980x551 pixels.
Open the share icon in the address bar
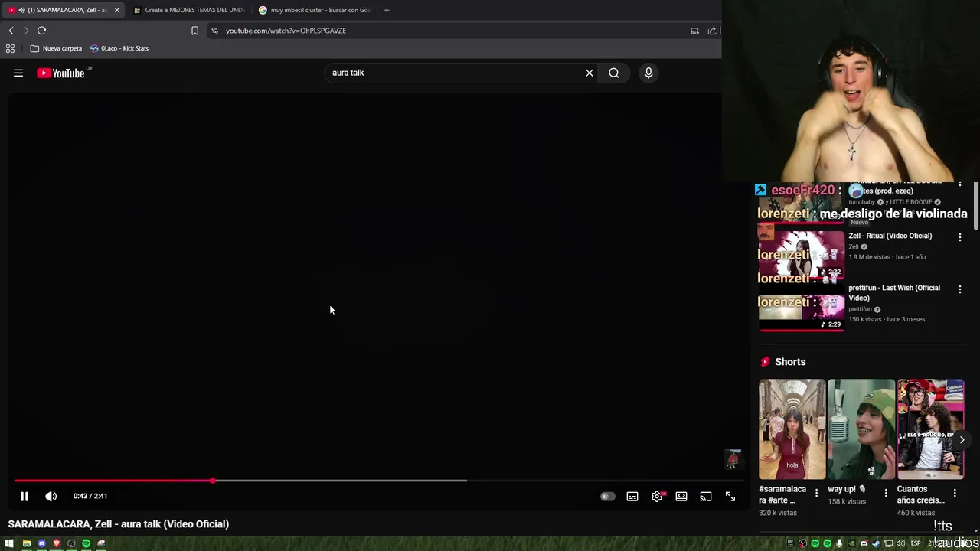[712, 31]
